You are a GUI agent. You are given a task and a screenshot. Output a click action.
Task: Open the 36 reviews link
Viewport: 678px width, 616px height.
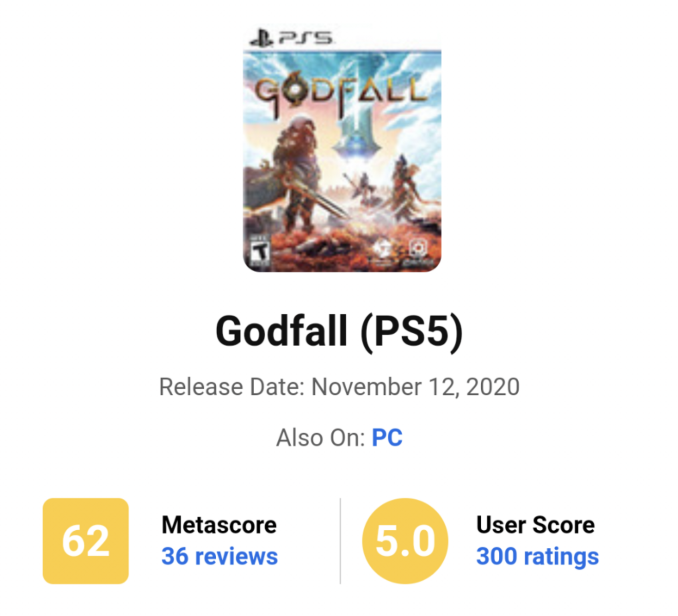[220, 556]
